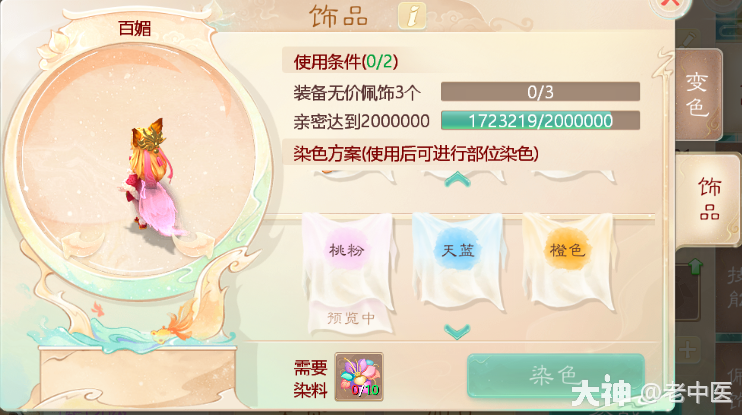Screen dimensions: 742x415
Task: Click the 染色 dye button
Action: (556, 376)
